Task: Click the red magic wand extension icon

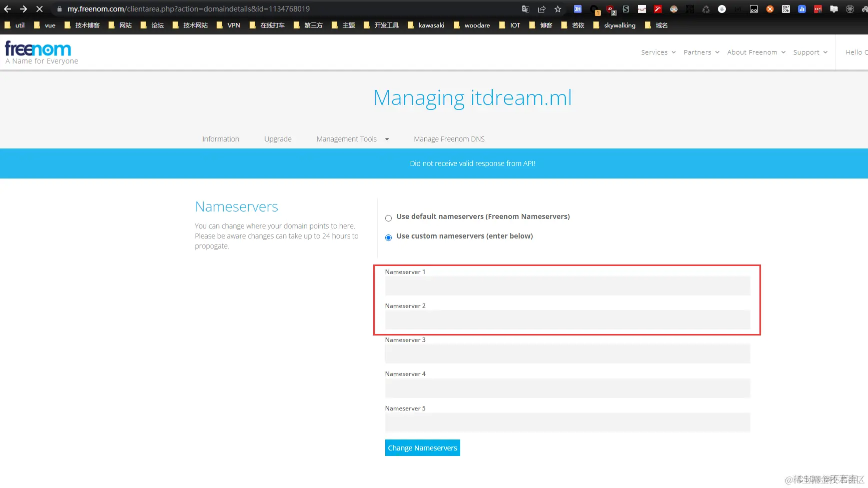Action: click(658, 9)
